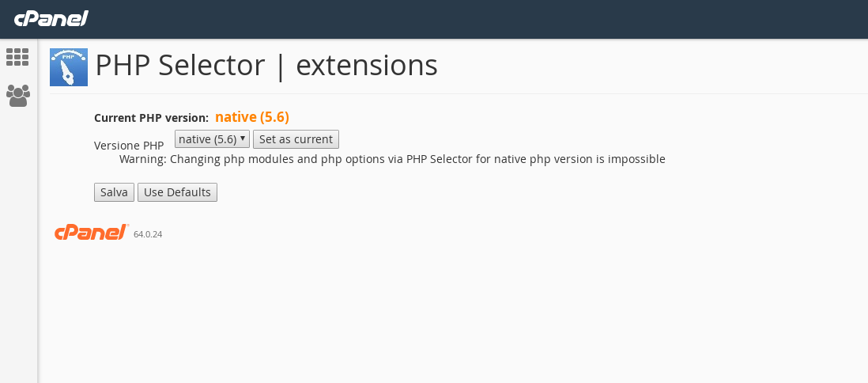Image resolution: width=868 pixels, height=383 pixels.
Task: Open the Versione PHP dropdown
Action: (x=212, y=139)
